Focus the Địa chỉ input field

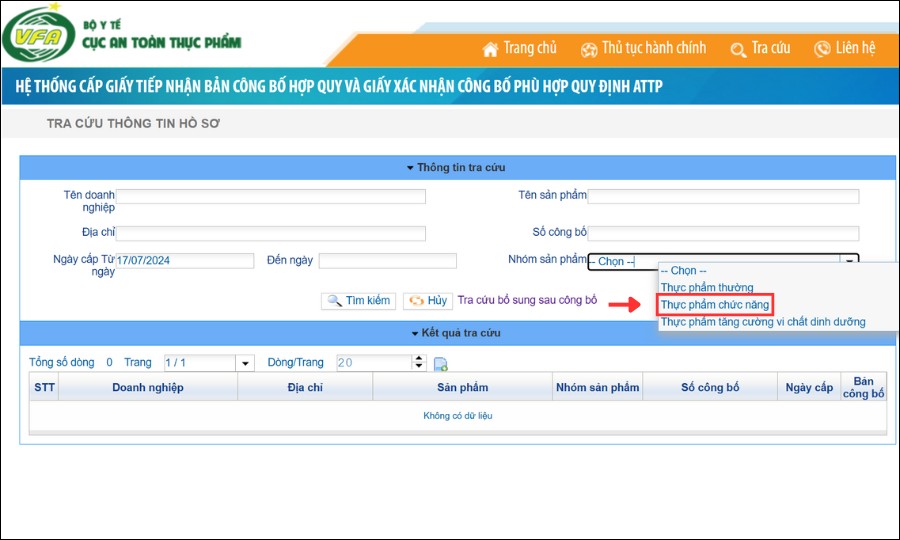click(x=271, y=234)
